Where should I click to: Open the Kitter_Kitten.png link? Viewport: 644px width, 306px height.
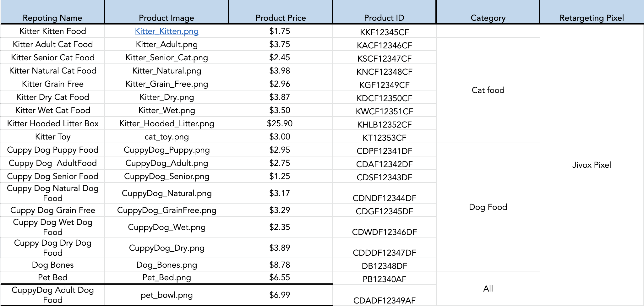[x=166, y=31]
